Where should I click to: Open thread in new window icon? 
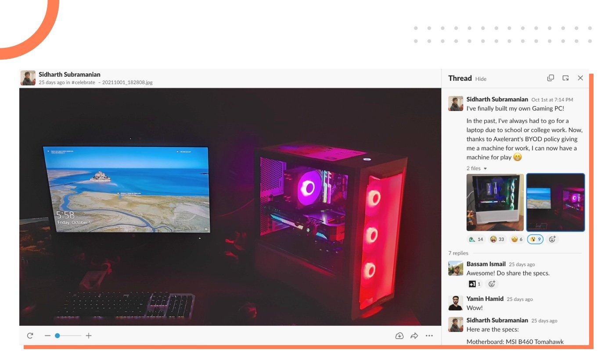(565, 78)
